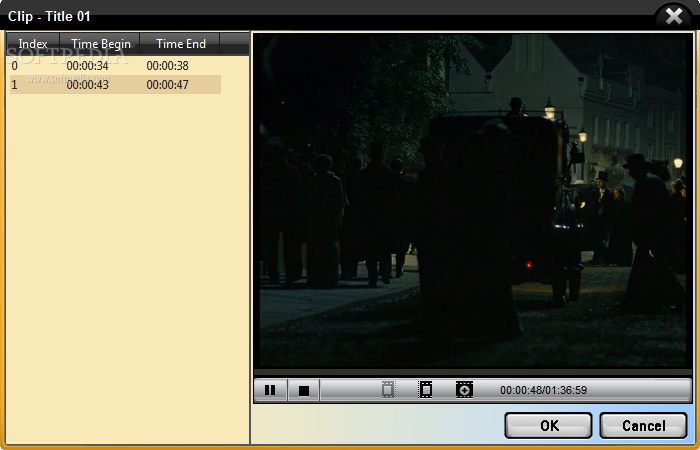Sort by Time End column header
The width and height of the screenshot is (700, 450).
point(180,44)
